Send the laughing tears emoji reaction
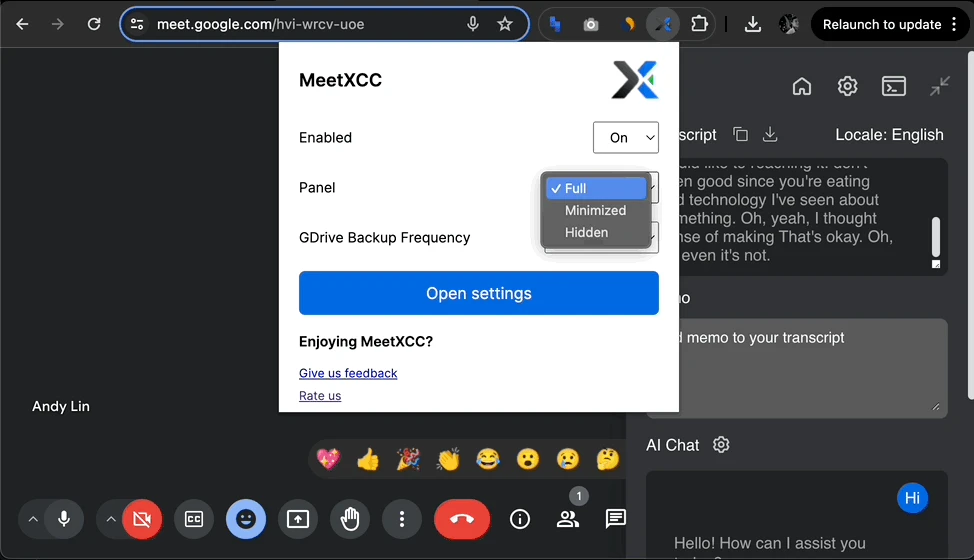The width and height of the screenshot is (974, 560). pyautogui.click(x=488, y=459)
